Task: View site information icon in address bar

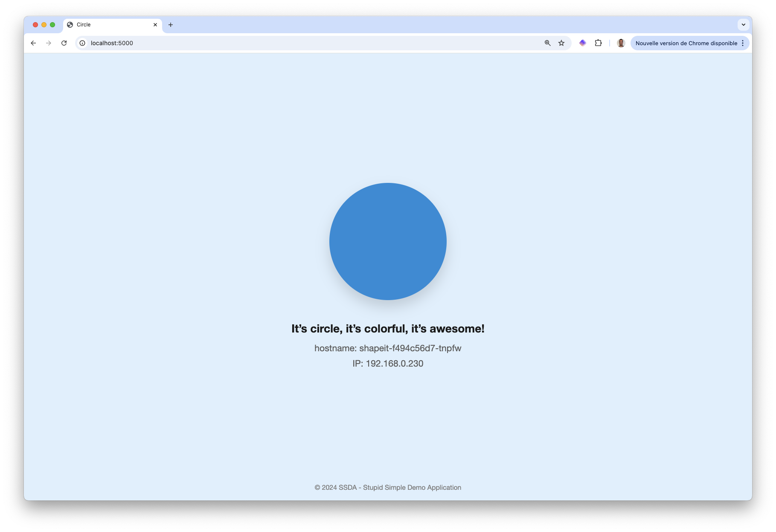Action: click(x=82, y=43)
